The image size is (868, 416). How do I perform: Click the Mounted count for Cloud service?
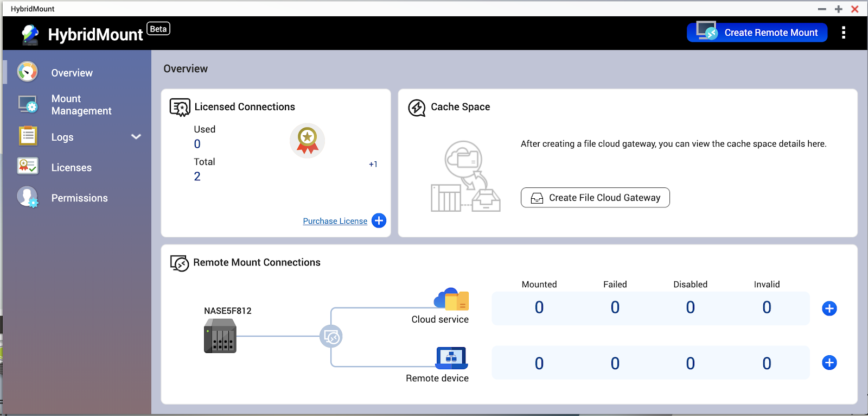coord(539,308)
